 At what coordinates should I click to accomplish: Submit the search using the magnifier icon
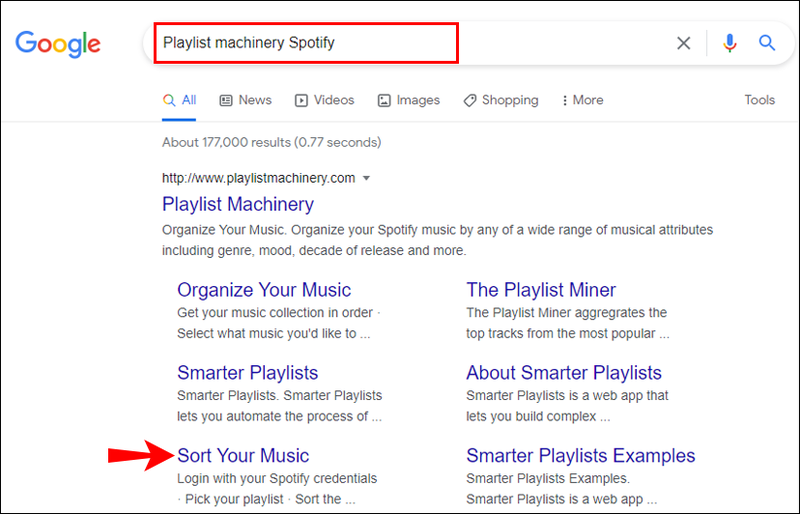click(x=767, y=43)
